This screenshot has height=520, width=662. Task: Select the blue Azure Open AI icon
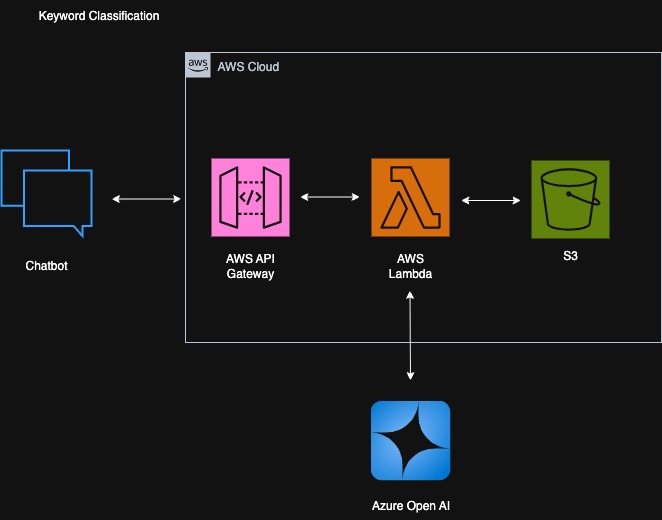pyautogui.click(x=410, y=440)
